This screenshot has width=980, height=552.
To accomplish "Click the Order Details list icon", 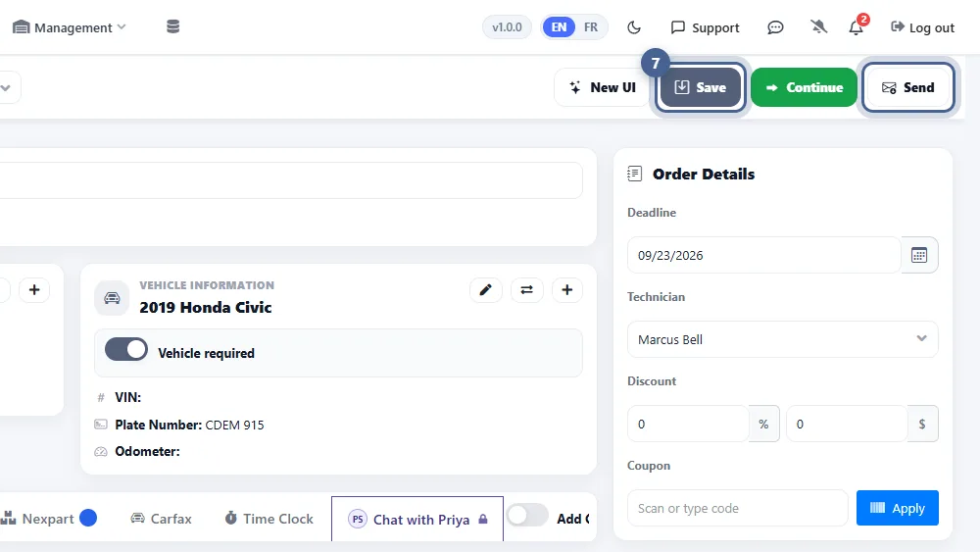I will click(634, 174).
